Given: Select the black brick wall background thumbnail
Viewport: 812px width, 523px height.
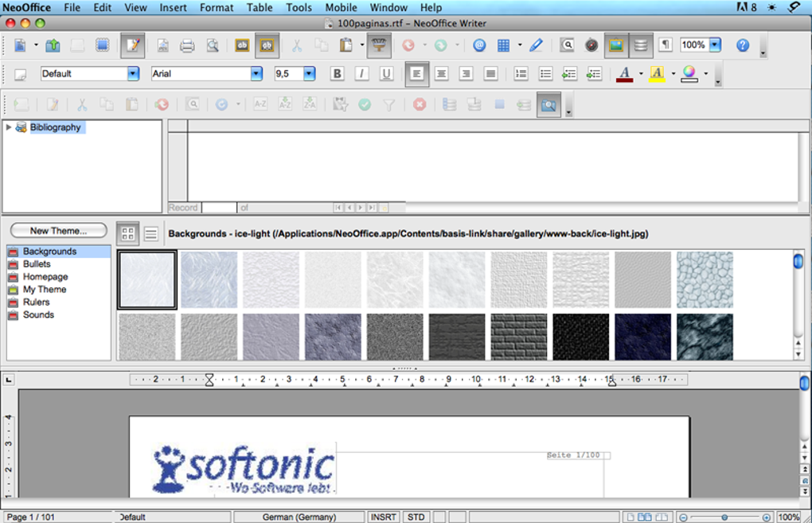Looking at the screenshot, I should pos(518,336).
